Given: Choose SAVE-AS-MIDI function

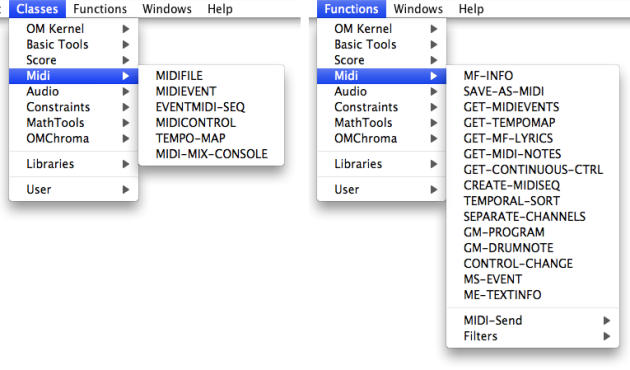Looking at the screenshot, I should (x=533, y=91).
